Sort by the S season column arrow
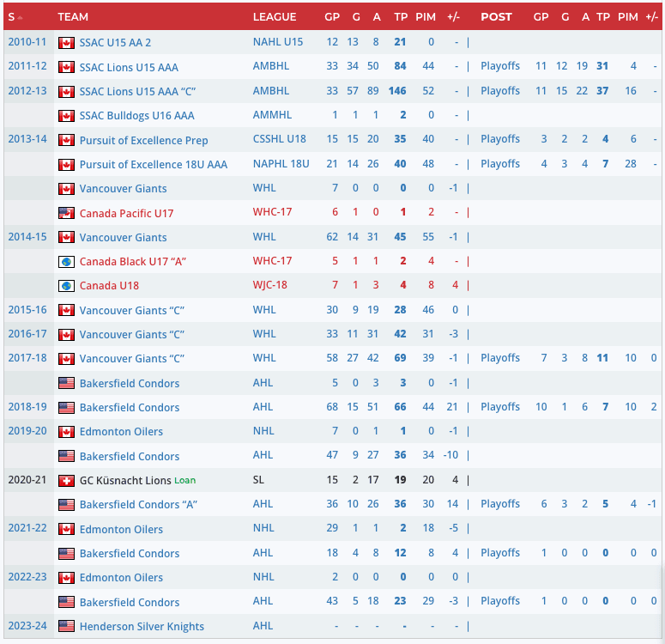This screenshot has height=644, width=665. point(19,17)
